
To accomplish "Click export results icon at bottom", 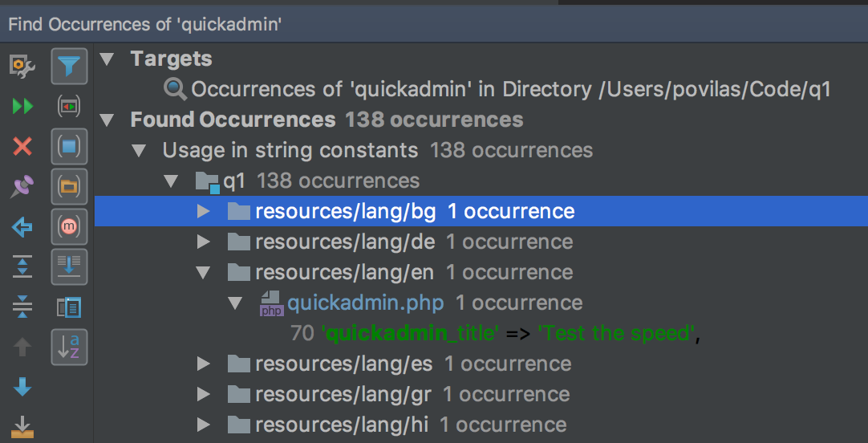I will click(x=22, y=426).
